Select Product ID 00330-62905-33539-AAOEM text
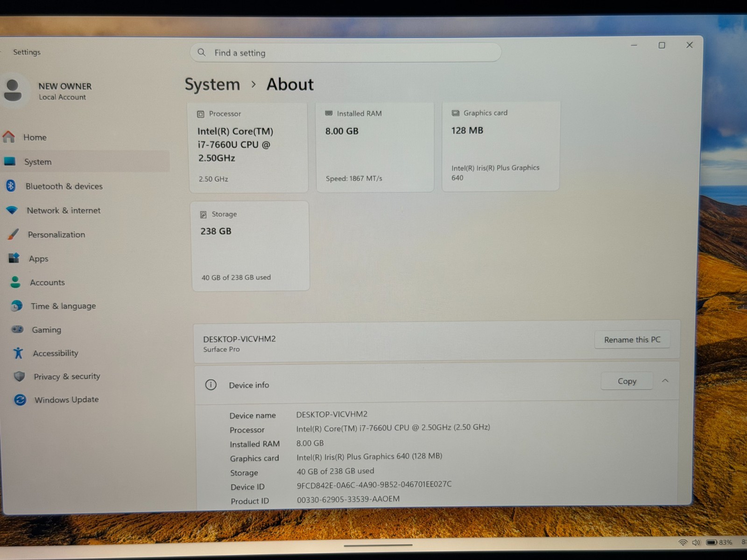This screenshot has width=747, height=560. (348, 499)
